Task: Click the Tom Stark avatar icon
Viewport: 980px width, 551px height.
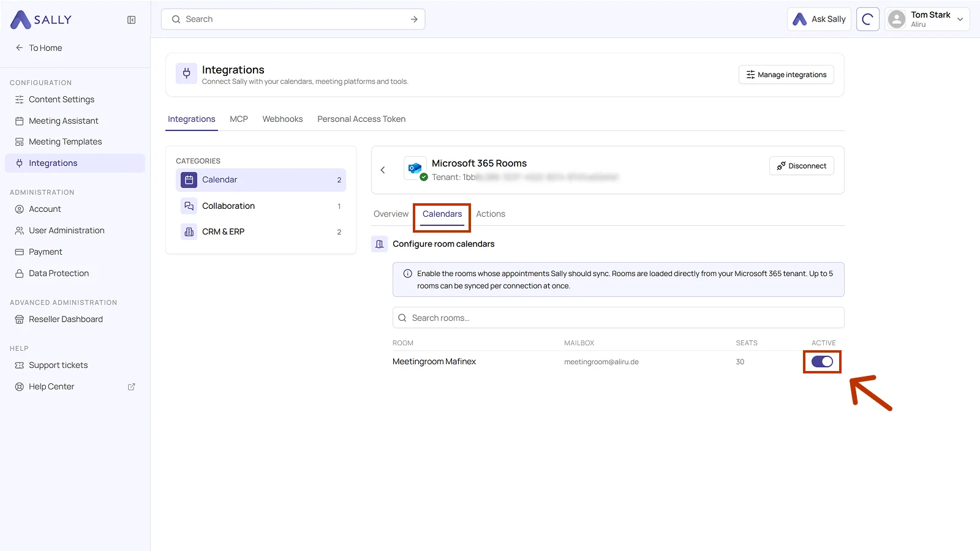Action: [897, 19]
